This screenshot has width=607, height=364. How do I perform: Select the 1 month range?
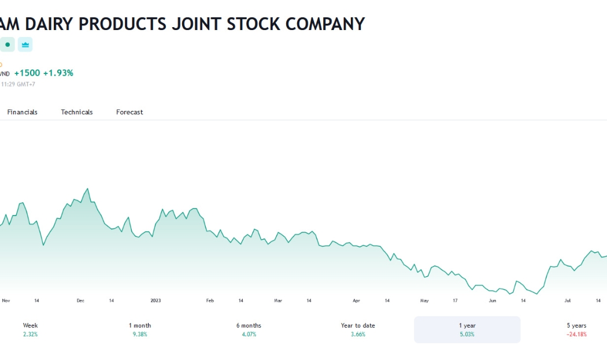140,329
